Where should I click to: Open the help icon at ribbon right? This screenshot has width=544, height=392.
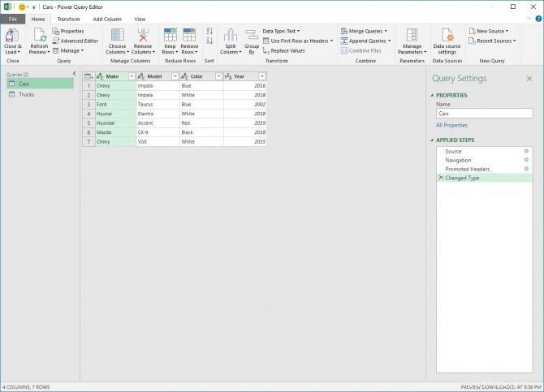pos(539,19)
